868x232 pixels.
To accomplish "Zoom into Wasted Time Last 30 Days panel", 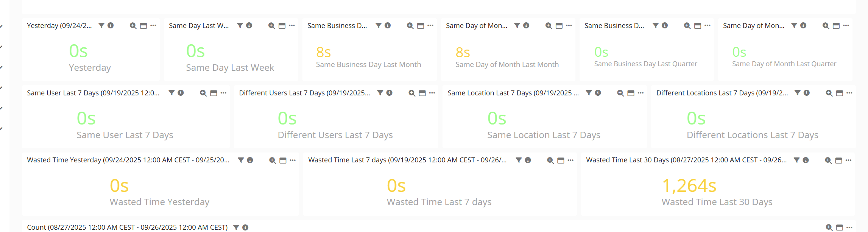I will [x=828, y=160].
